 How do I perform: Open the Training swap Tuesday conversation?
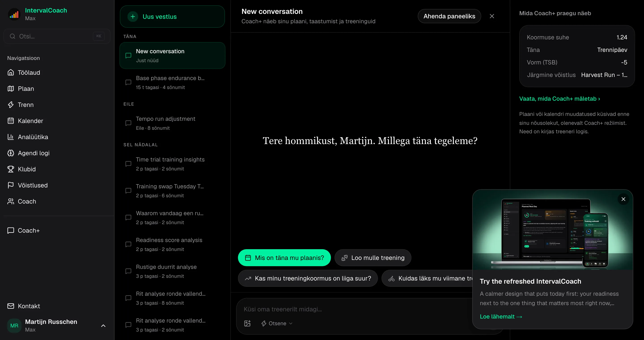coord(172,191)
